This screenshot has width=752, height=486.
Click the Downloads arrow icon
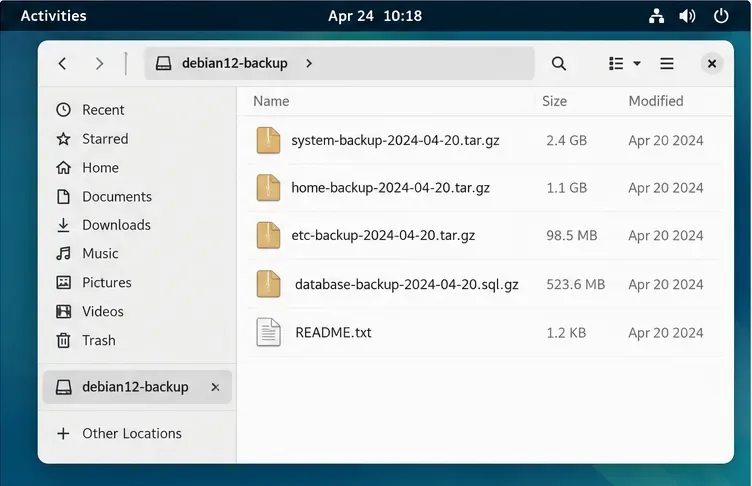[x=63, y=225]
